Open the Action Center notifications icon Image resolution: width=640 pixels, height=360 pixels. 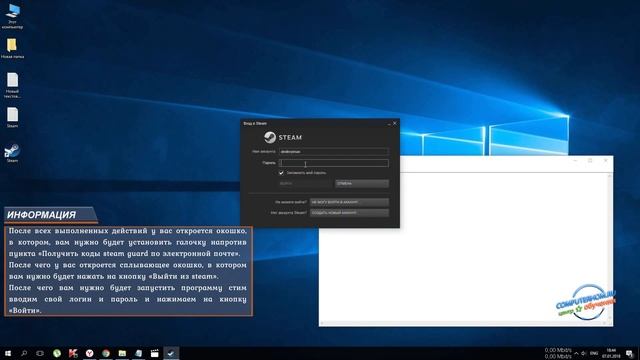(x=630, y=353)
